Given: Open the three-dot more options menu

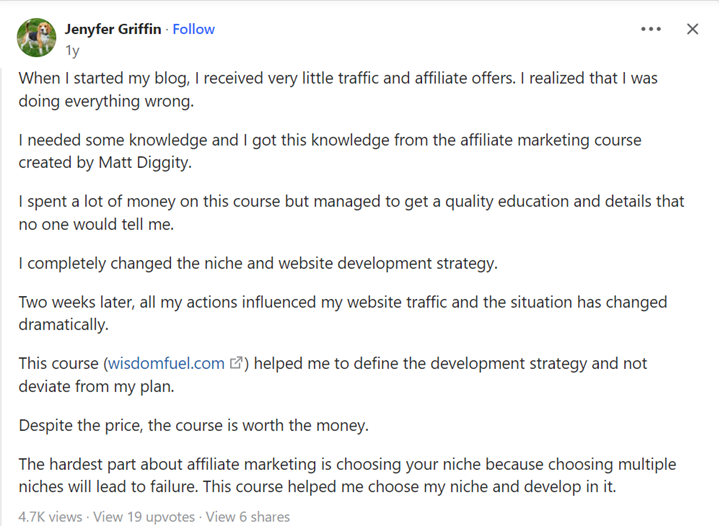Looking at the screenshot, I should click(x=651, y=29).
